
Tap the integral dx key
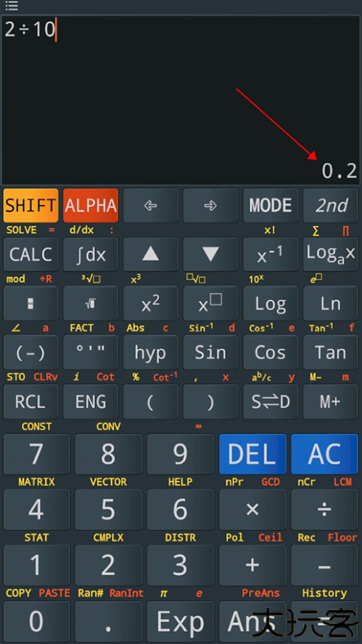pos(90,254)
